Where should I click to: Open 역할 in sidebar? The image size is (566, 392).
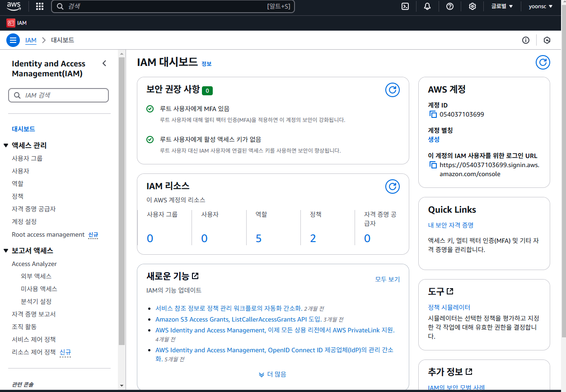click(x=18, y=184)
